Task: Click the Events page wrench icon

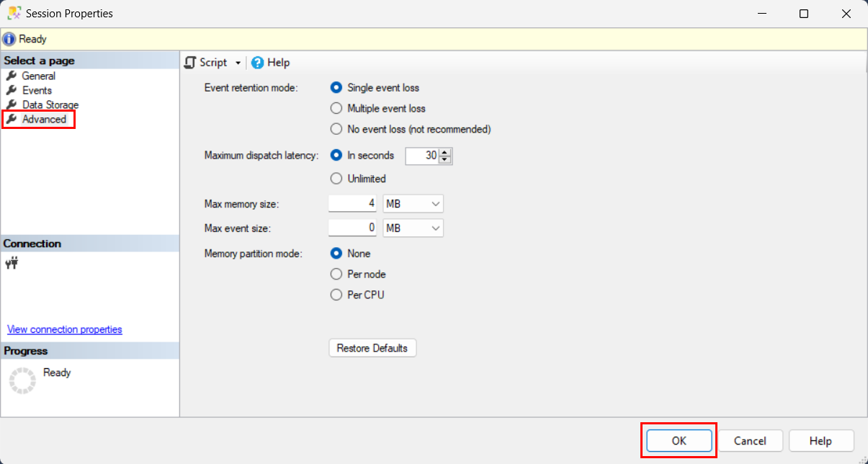Action: (11, 90)
